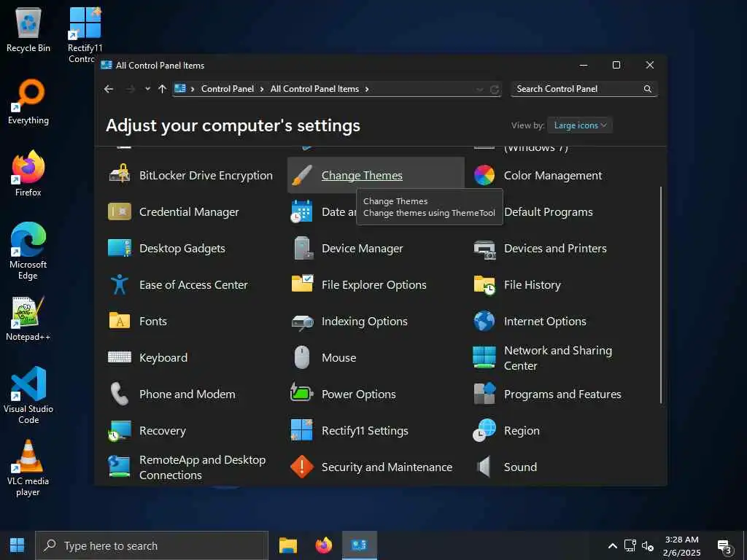Open Internet Options globe icon
This screenshot has height=560, width=747.
click(x=484, y=321)
